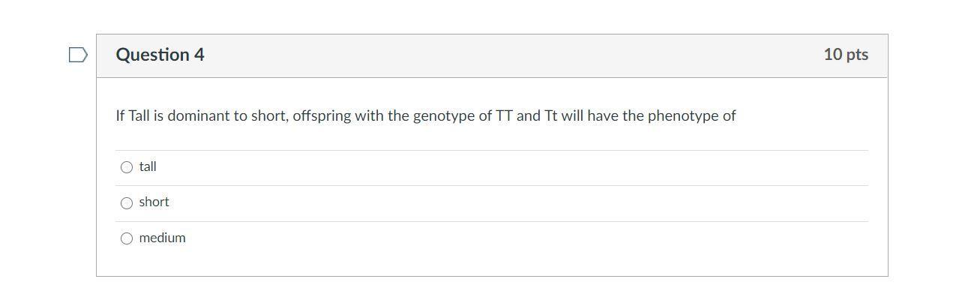Click the "medium" answer label text
Image resolution: width=980 pixels, height=303 pixels.
click(162, 238)
